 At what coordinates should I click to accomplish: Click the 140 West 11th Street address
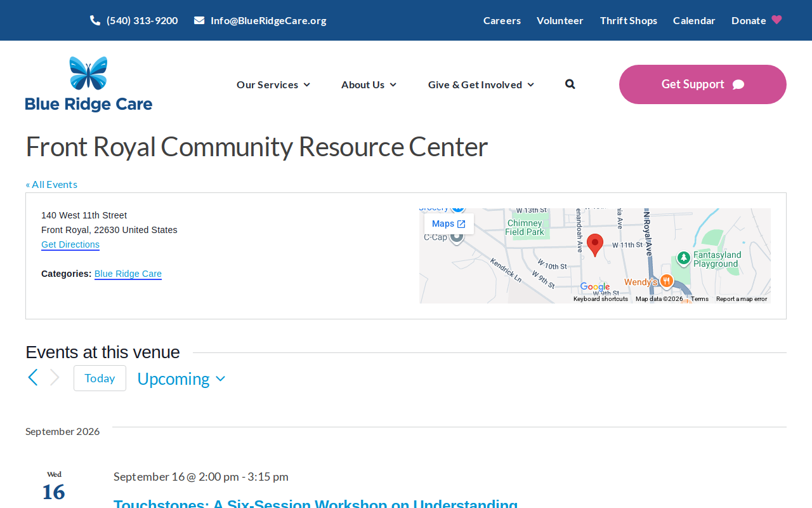84,215
